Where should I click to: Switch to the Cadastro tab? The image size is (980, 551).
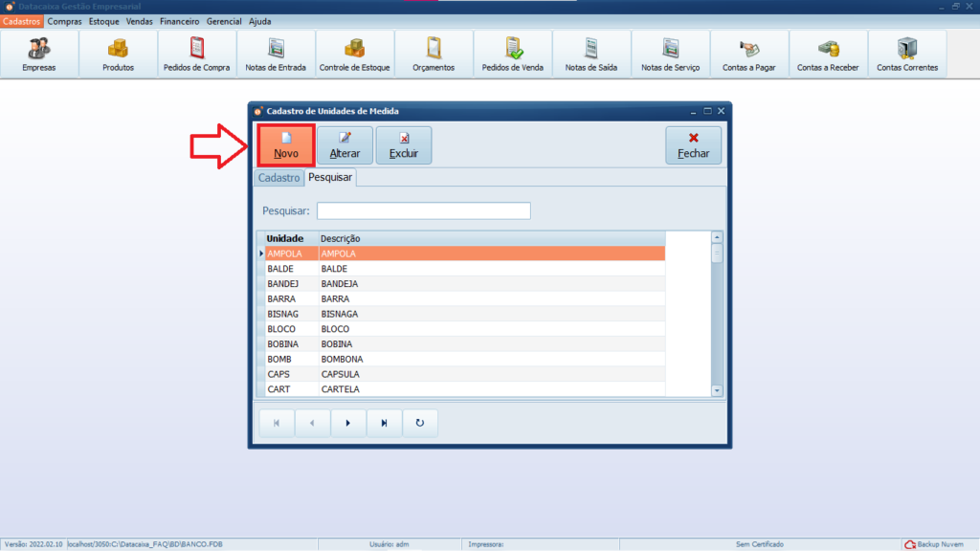pos(278,178)
